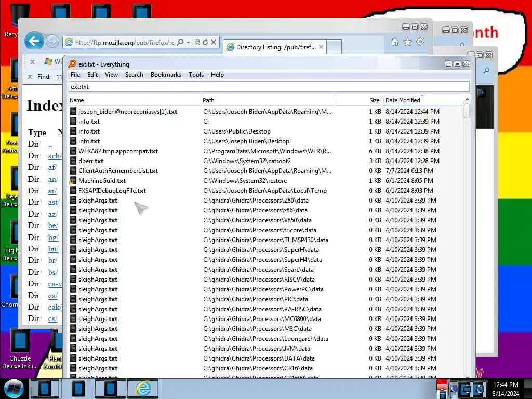Sort results by Size column header
The width and height of the screenshot is (532, 399).
click(x=358, y=100)
